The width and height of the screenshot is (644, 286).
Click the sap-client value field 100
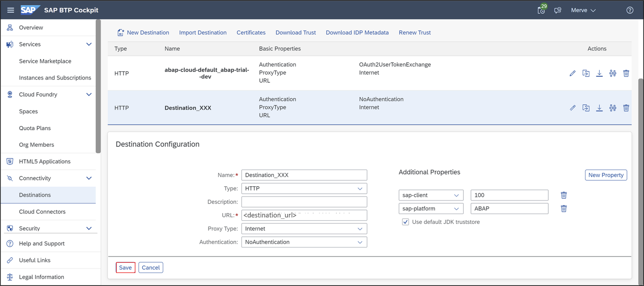coord(509,195)
